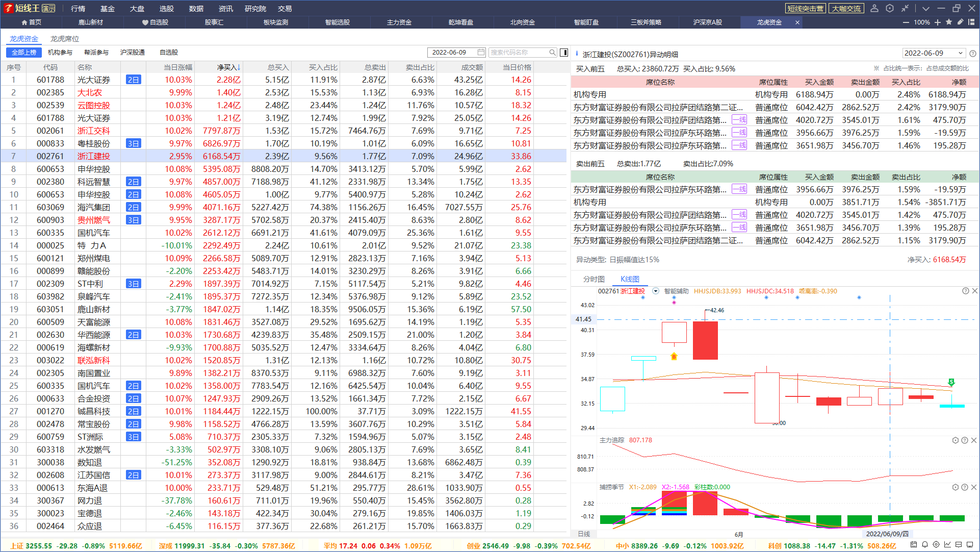Open help icon beside detail date
This screenshot has height=552, width=980.
[x=973, y=54]
